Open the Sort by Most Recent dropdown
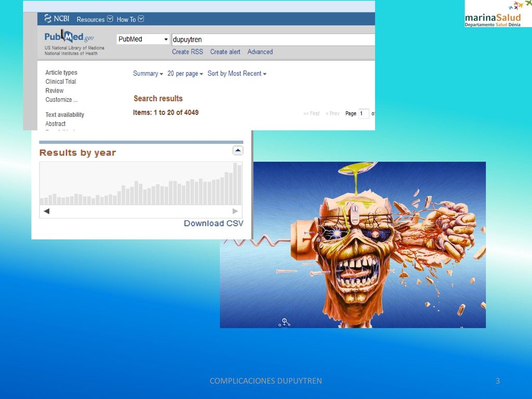532x399 pixels. [237, 74]
